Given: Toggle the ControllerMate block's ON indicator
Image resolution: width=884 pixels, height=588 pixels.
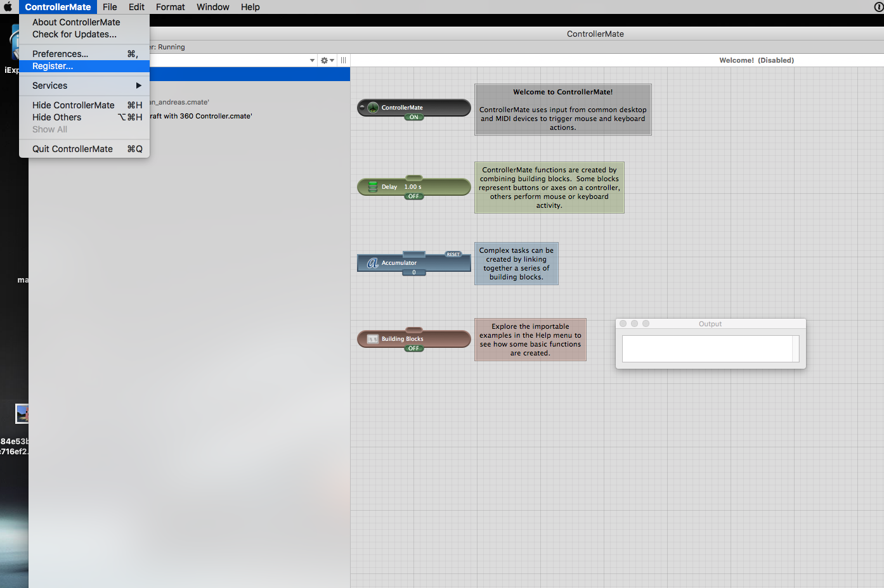Looking at the screenshot, I should (x=414, y=117).
